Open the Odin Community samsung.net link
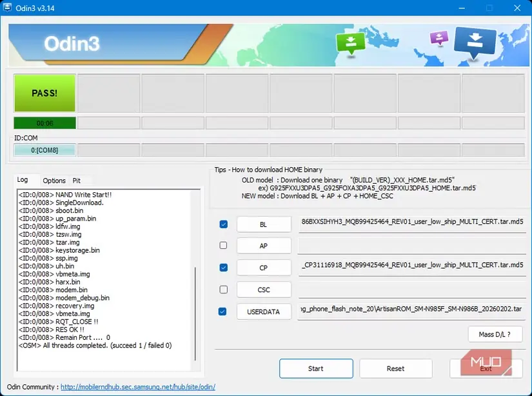 [x=138, y=387]
